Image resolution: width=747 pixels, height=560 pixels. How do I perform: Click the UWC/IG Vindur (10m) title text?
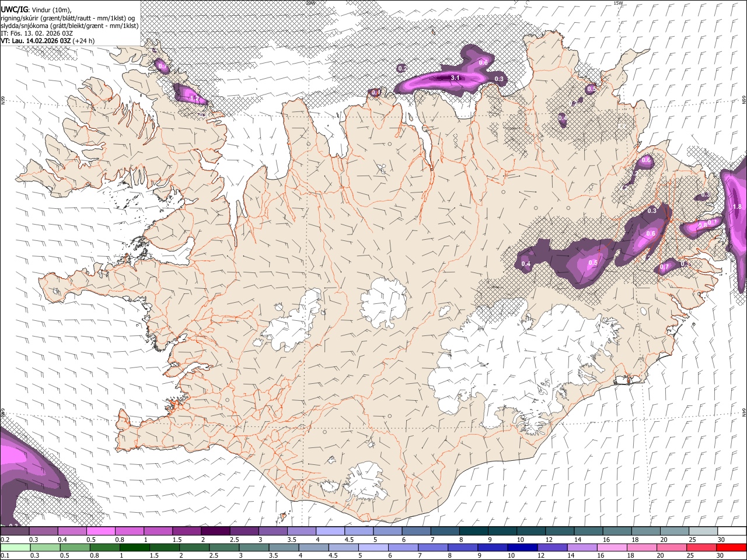[36, 9]
